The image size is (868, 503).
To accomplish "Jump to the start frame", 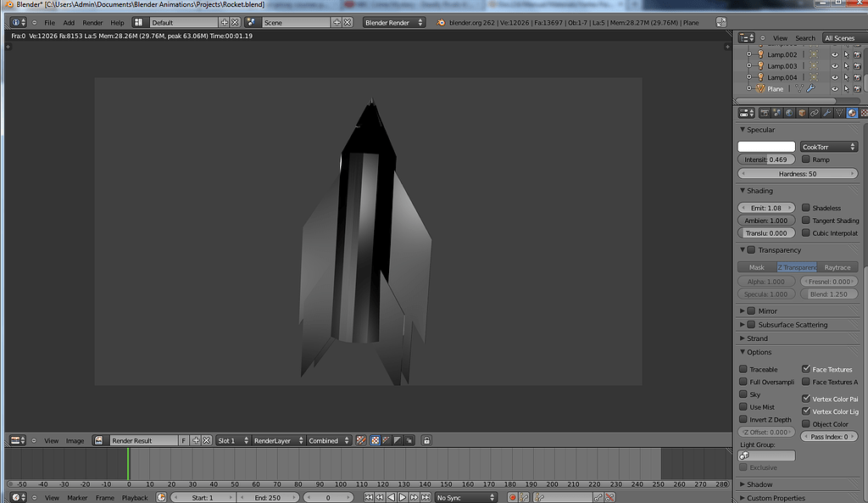I will click(x=368, y=497).
